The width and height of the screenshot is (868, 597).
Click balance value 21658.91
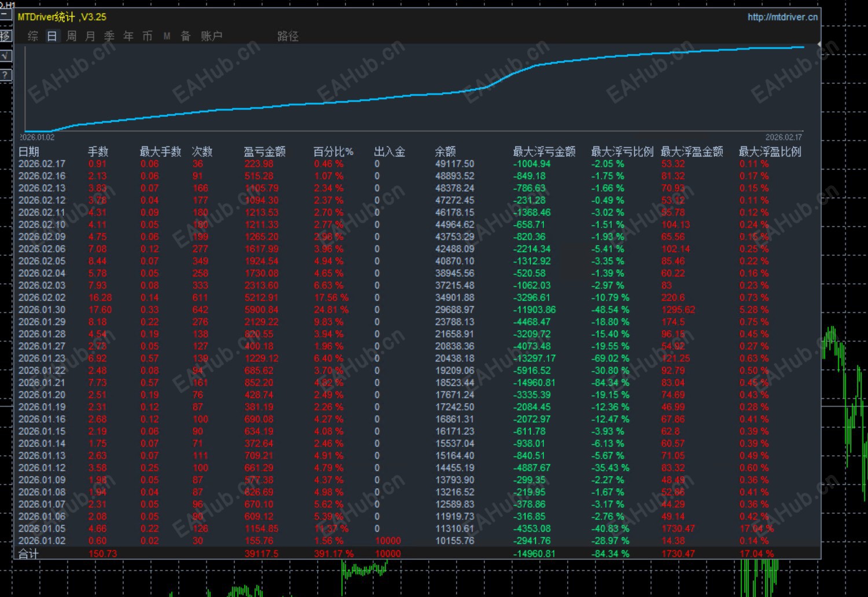[454, 334]
